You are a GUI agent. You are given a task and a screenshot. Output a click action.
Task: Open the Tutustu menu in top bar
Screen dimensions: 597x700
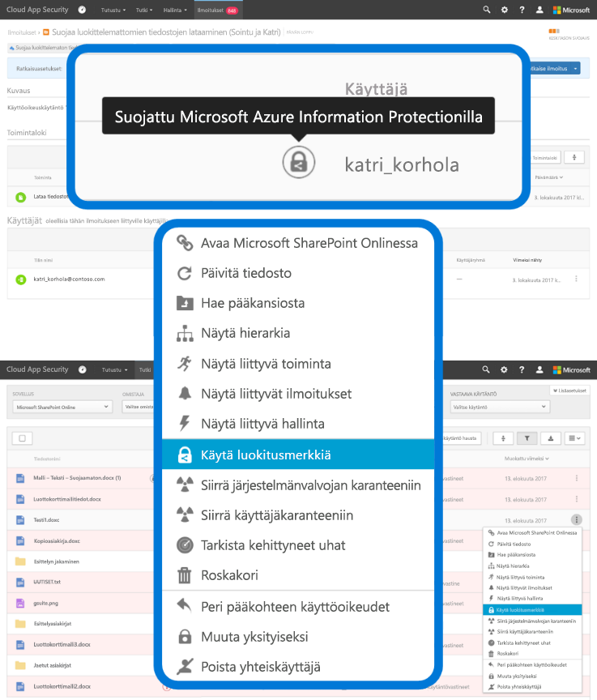point(113,10)
